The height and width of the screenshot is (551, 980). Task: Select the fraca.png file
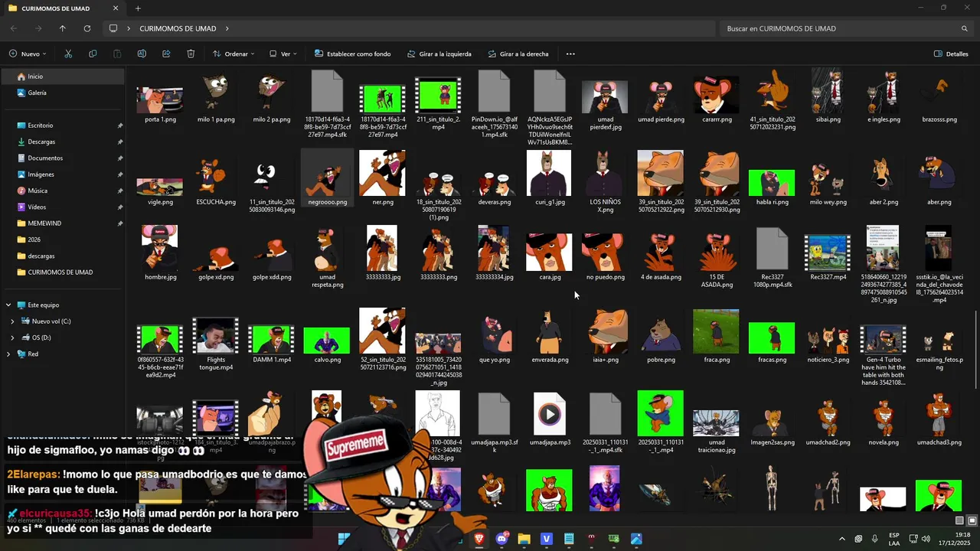tap(716, 337)
